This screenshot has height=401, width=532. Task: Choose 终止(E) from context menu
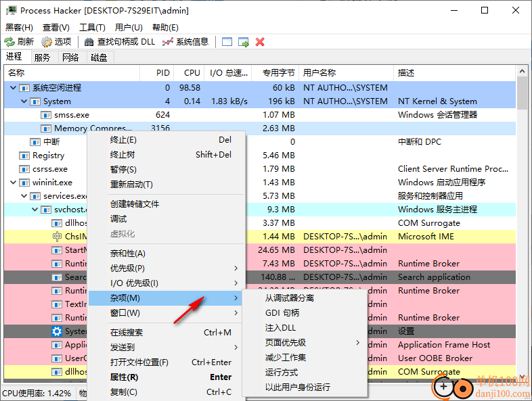pyautogui.click(x=167, y=140)
